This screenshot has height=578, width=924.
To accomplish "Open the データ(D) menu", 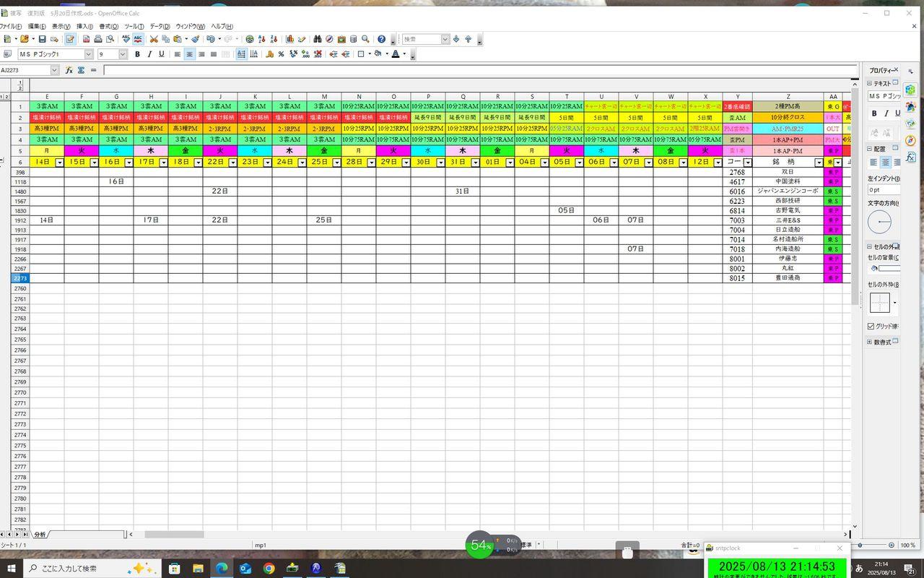I will tap(160, 26).
